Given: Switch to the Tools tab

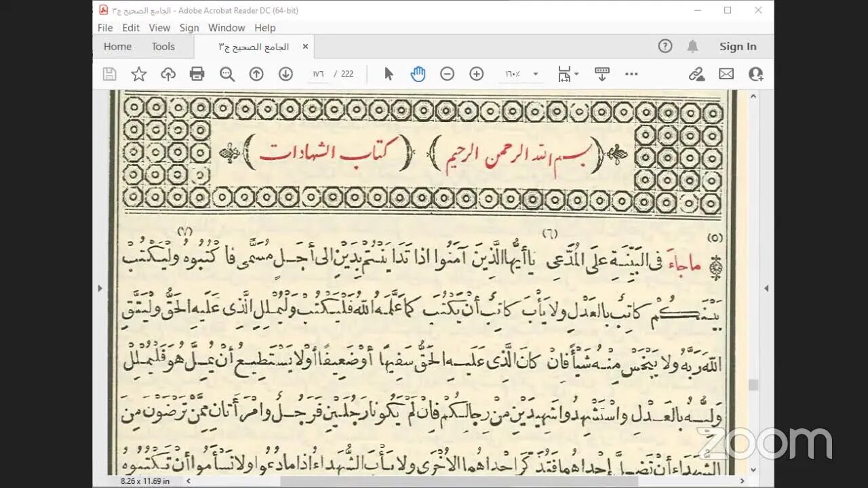Looking at the screenshot, I should [163, 46].
